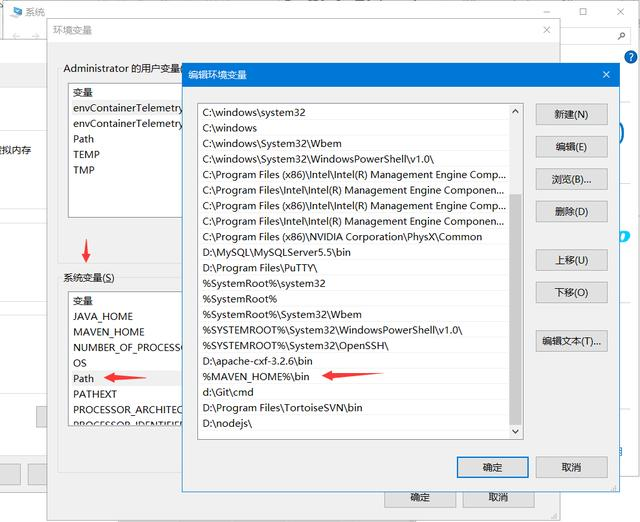The height and width of the screenshot is (522, 640).
Task: Select PROCESSOR_ARCHITECTURE system variable
Action: (x=126, y=409)
